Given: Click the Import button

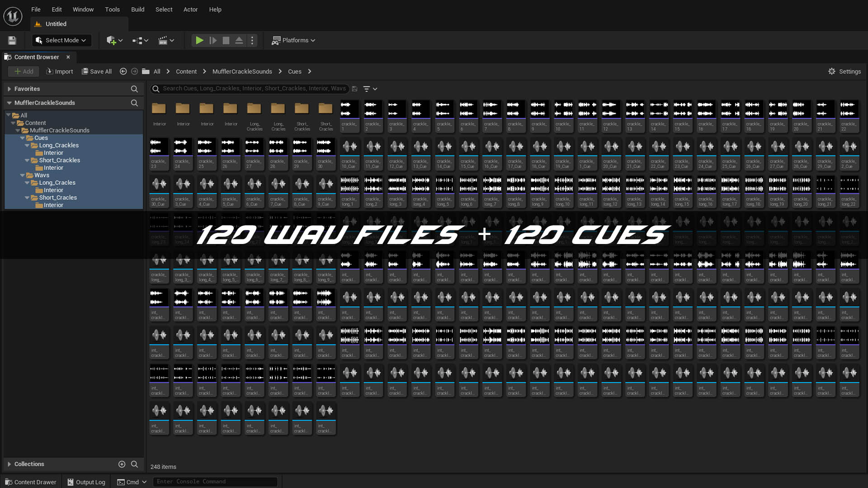Looking at the screenshot, I should (x=60, y=71).
